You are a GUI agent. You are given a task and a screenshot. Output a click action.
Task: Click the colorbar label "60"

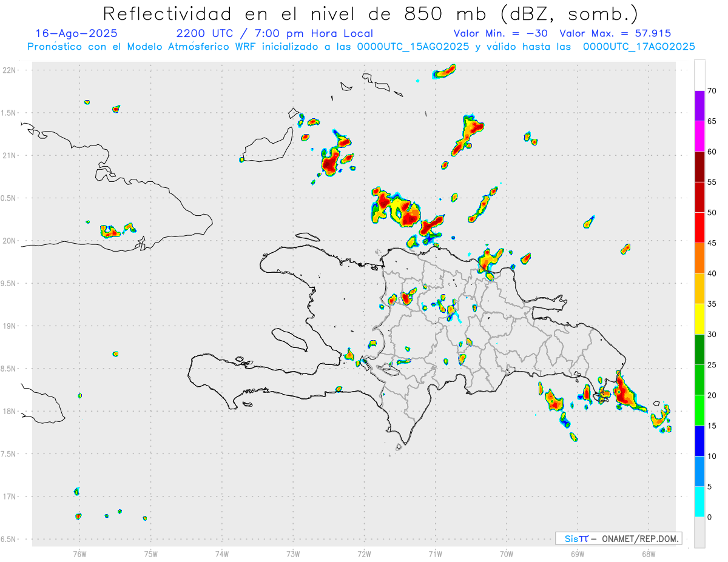click(x=712, y=152)
